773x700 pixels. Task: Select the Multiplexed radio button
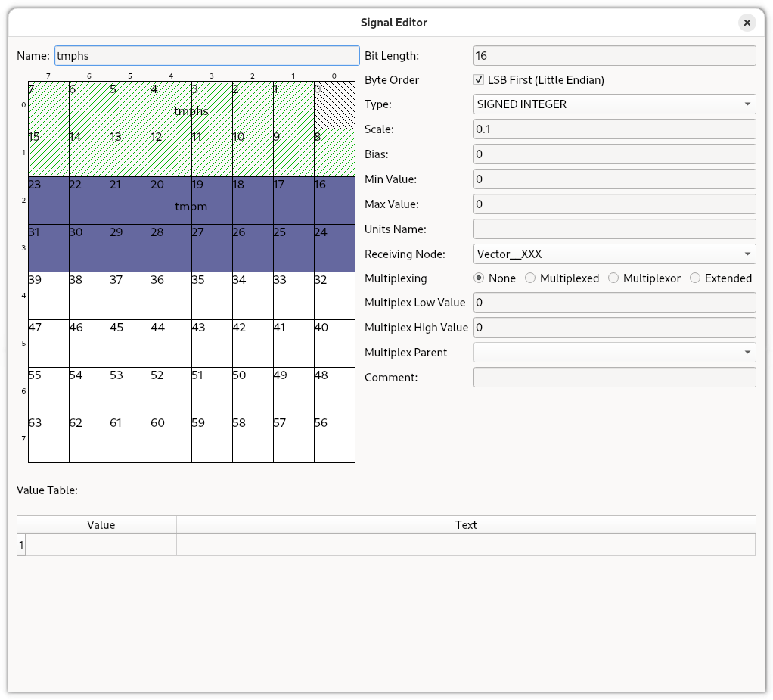[x=530, y=278]
